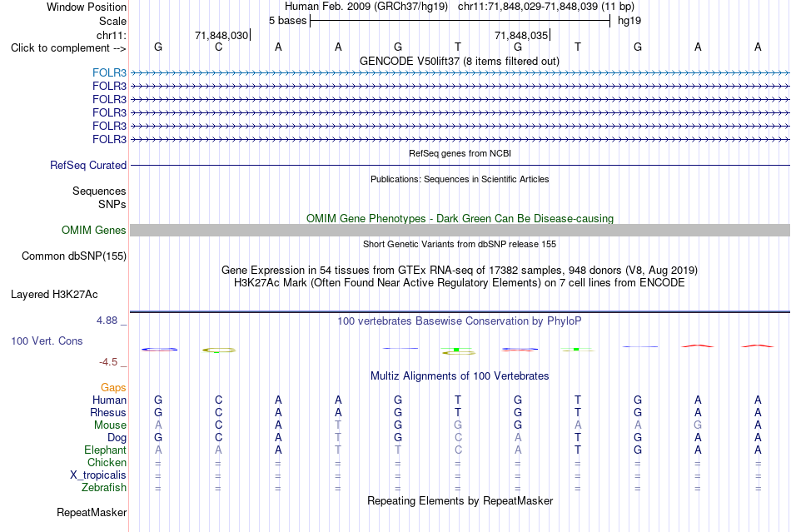
Task: Click 'Publications: Sequences in Scientific Articles' title
Action: click(460, 179)
